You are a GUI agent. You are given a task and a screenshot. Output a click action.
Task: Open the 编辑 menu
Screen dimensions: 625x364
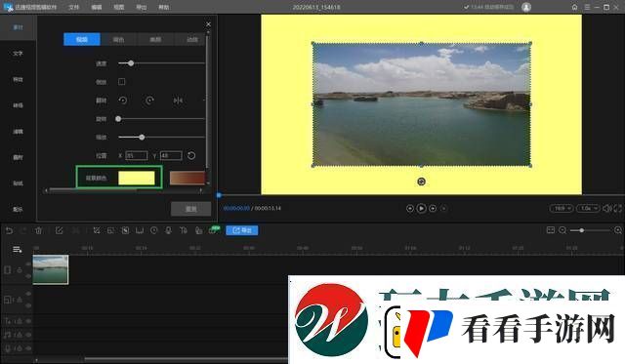(96, 7)
